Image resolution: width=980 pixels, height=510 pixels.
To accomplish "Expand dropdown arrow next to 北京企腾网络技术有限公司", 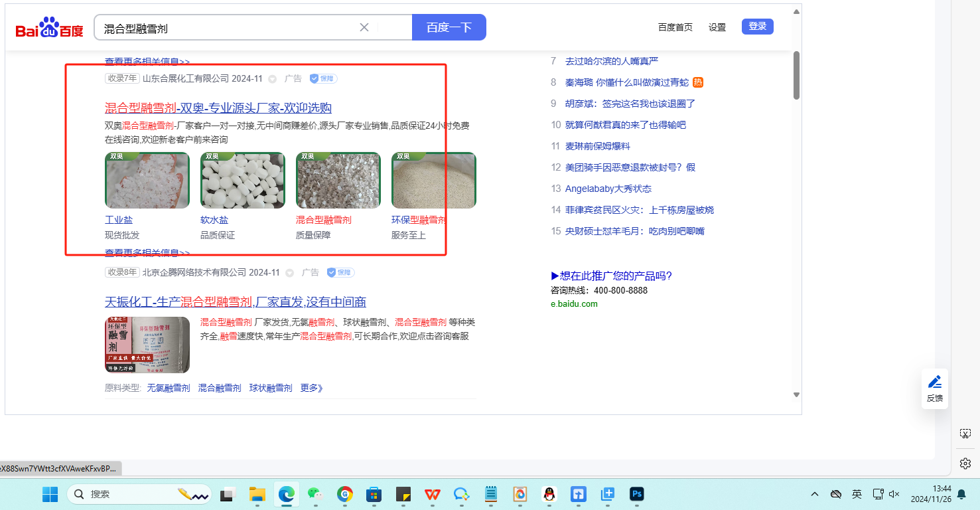I will point(289,273).
